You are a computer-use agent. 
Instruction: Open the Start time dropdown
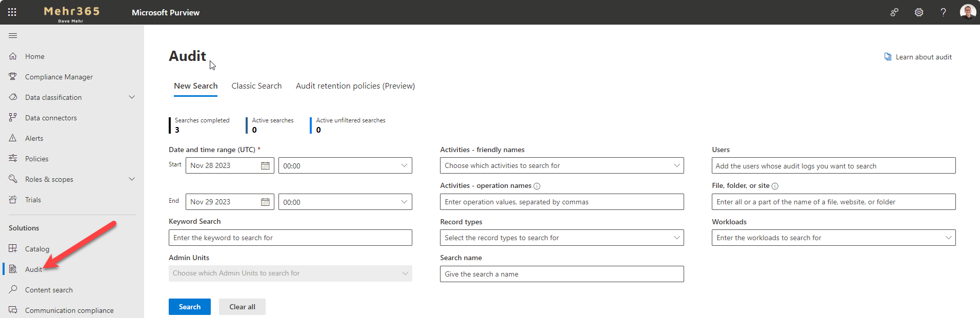pos(345,166)
